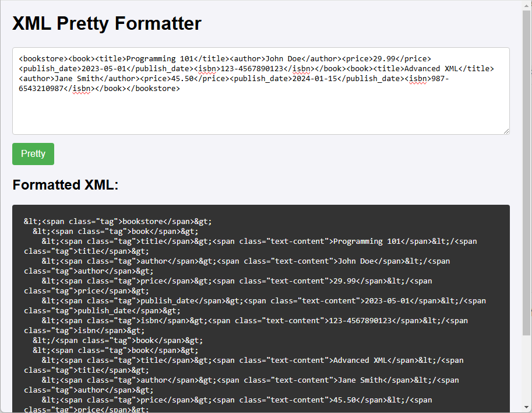Screen dimensions: 532x413
Task: Click the first line of input starting with <bookstore>
Action: [225, 59]
